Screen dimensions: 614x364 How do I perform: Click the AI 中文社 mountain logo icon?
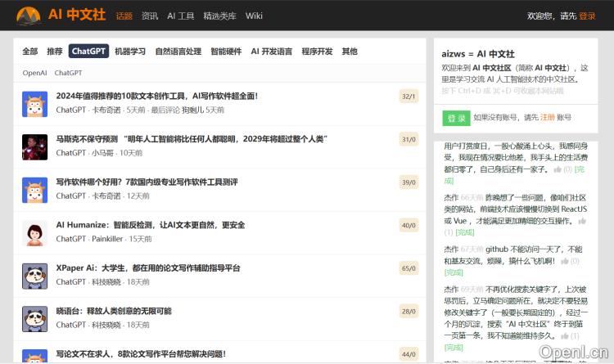pyautogui.click(x=29, y=16)
